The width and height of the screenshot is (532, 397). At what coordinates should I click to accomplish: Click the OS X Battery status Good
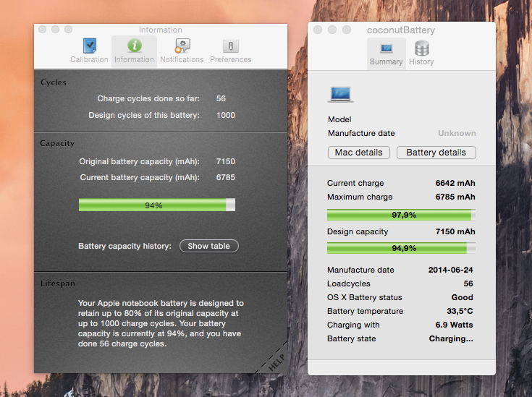coord(462,297)
